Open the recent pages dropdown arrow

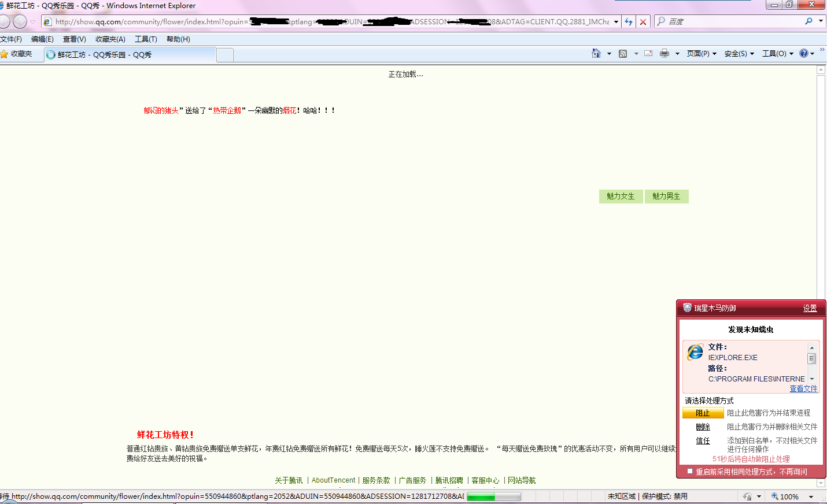point(33,22)
